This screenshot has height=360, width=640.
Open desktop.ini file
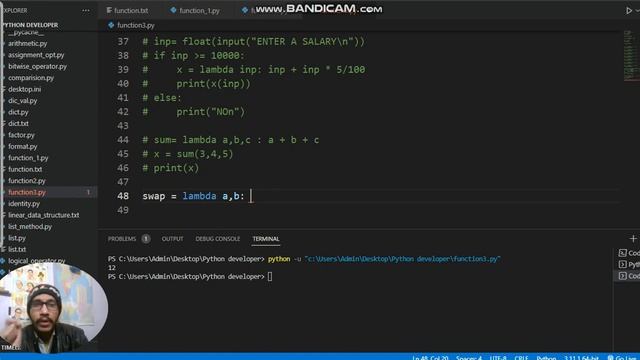pyautogui.click(x=24, y=89)
